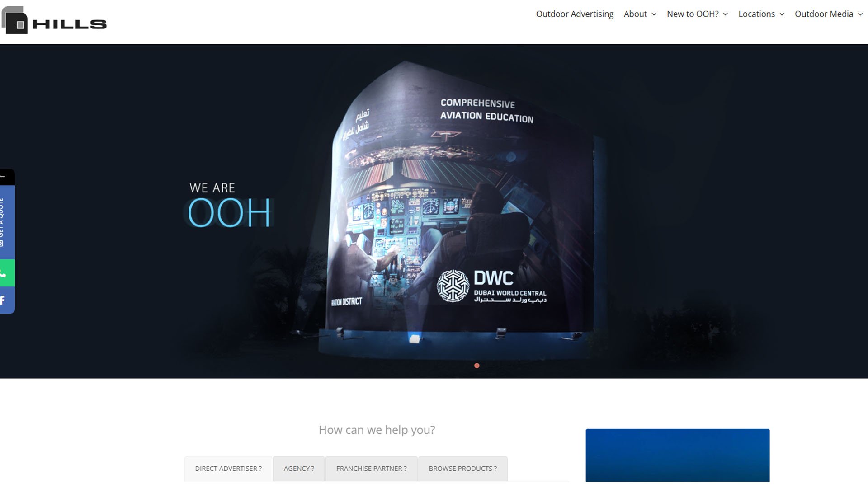Expand the About dropdown menu

tap(640, 14)
